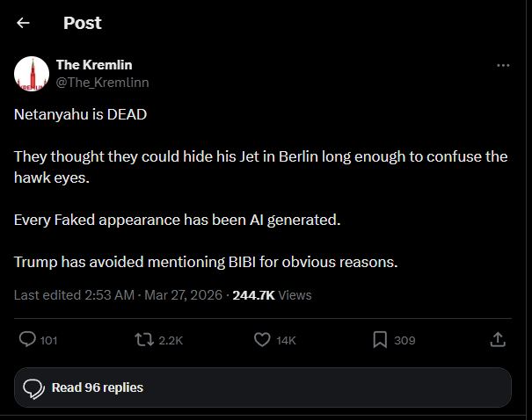Viewport: 532px width, 420px height.
Task: Click the reply speech bubble icon
Action: click(27, 339)
